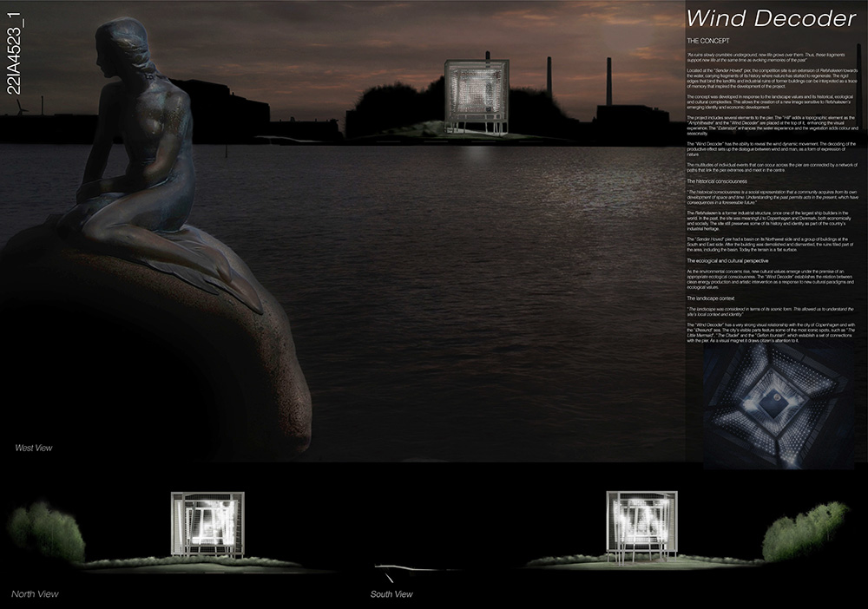Select "The landscape context" subheading
Screen dimensions: 868x609
pos(711,298)
